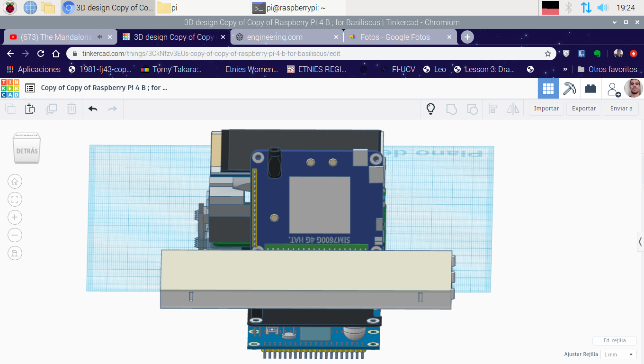This screenshot has height=364, width=644.
Task: Toggle orthographic perspective view
Action: coord(15,253)
